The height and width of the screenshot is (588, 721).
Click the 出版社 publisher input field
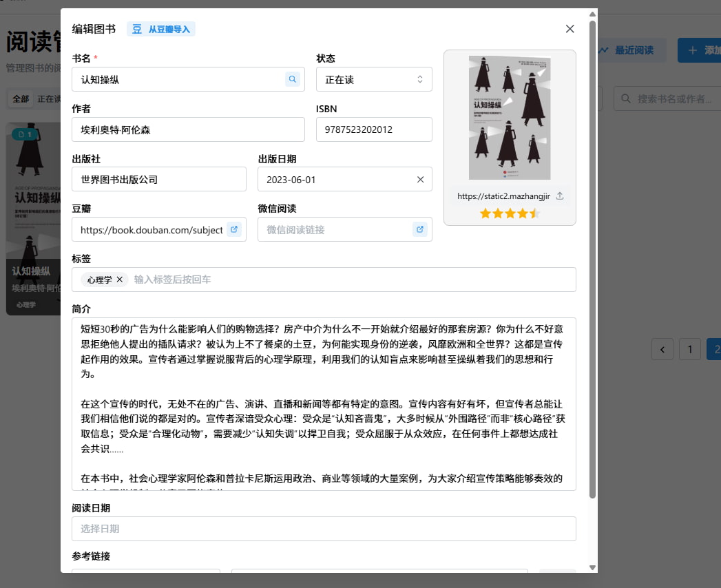[x=159, y=179]
